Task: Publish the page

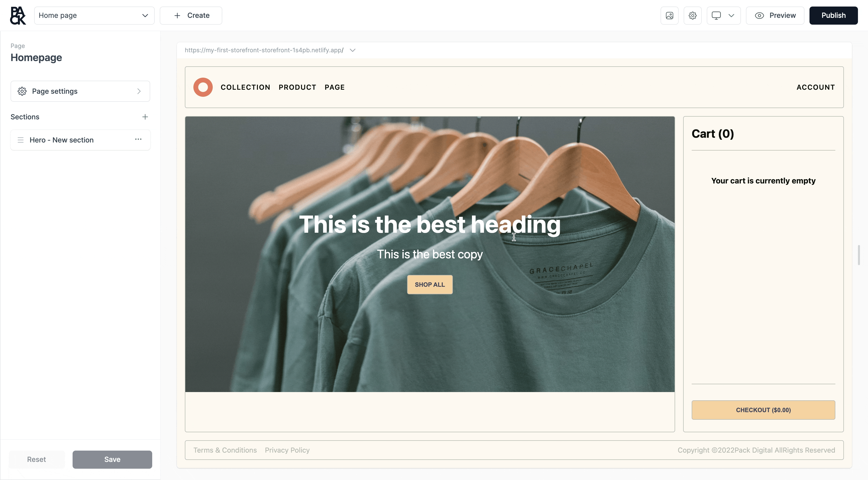Action: [833, 16]
